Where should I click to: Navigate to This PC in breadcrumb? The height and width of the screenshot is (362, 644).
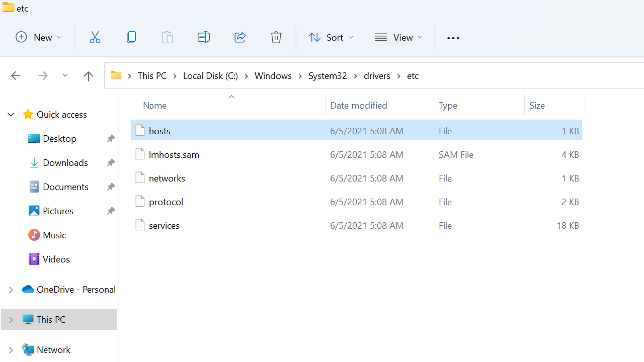tap(152, 75)
